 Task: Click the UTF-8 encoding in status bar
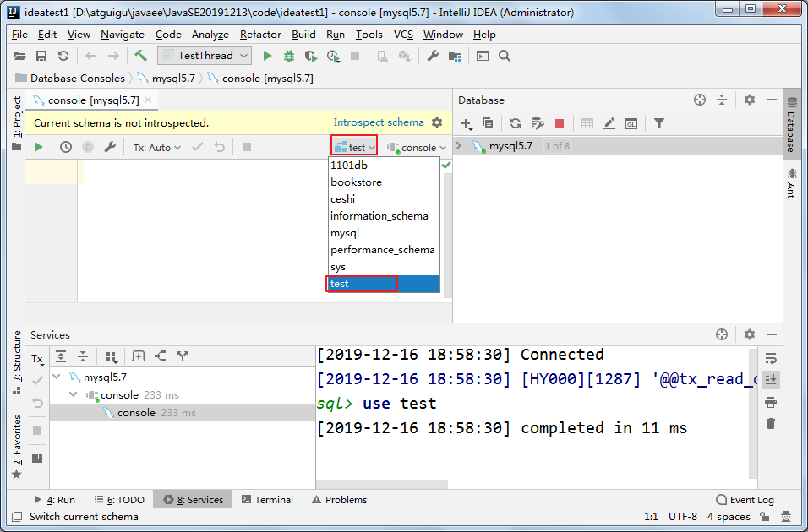pyautogui.click(x=683, y=517)
